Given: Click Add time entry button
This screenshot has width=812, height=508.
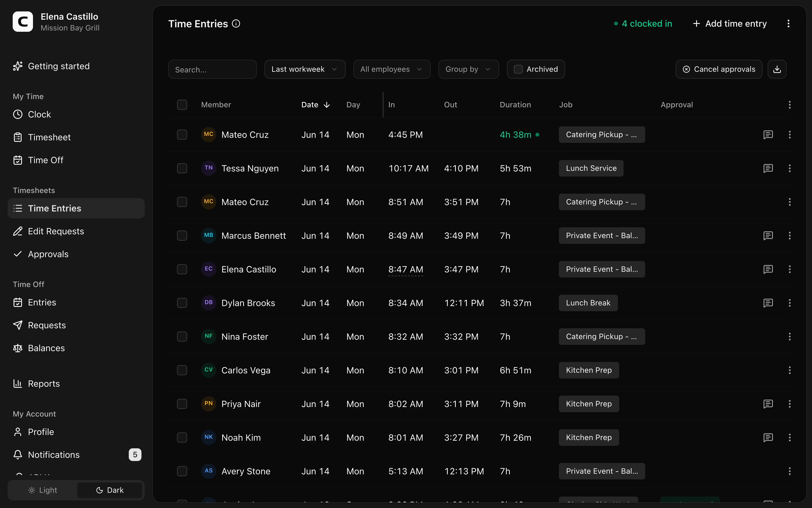Looking at the screenshot, I should pyautogui.click(x=730, y=23).
